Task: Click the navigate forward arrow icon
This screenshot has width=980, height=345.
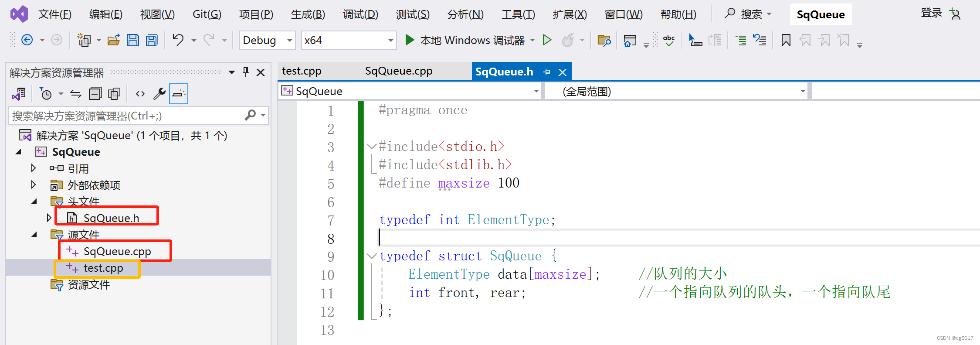Action: click(x=57, y=40)
